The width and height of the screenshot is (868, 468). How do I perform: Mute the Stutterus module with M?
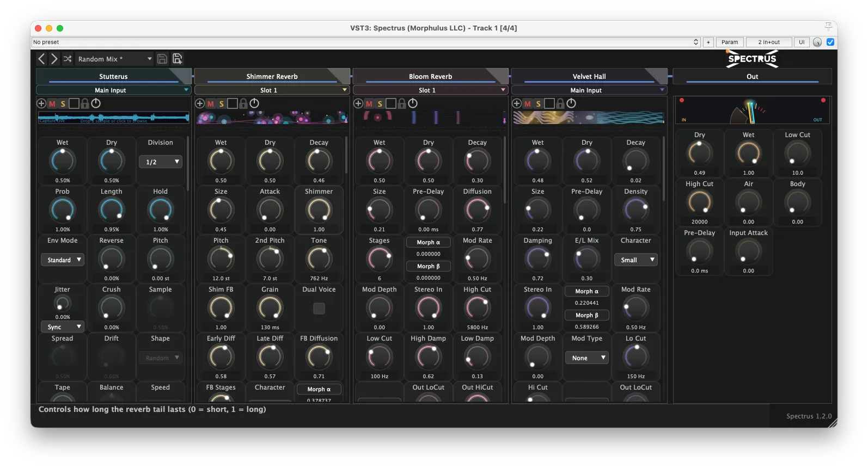point(52,104)
